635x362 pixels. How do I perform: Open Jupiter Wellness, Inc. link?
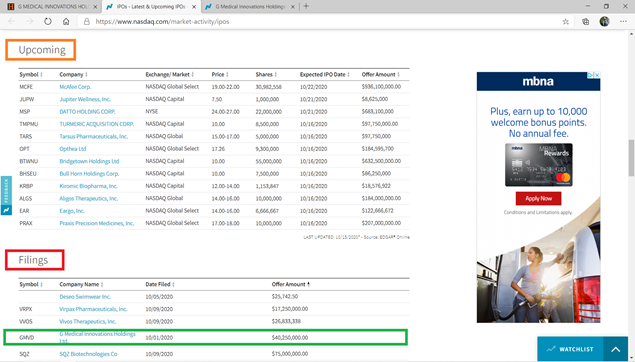[85, 99]
